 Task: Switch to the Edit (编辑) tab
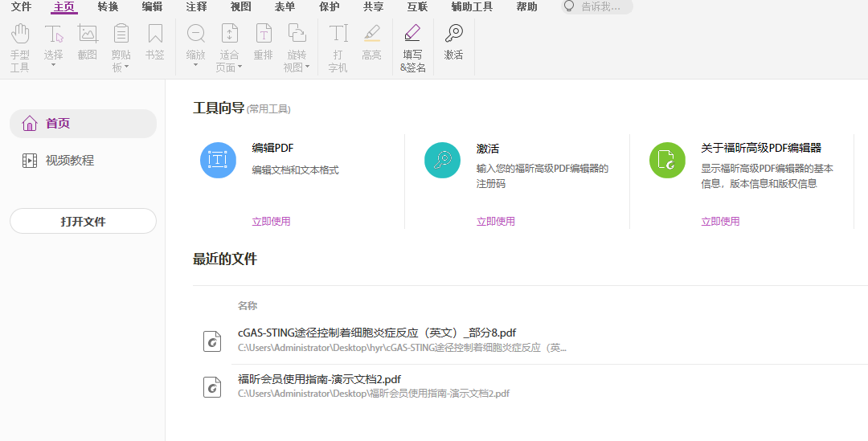[x=152, y=7]
